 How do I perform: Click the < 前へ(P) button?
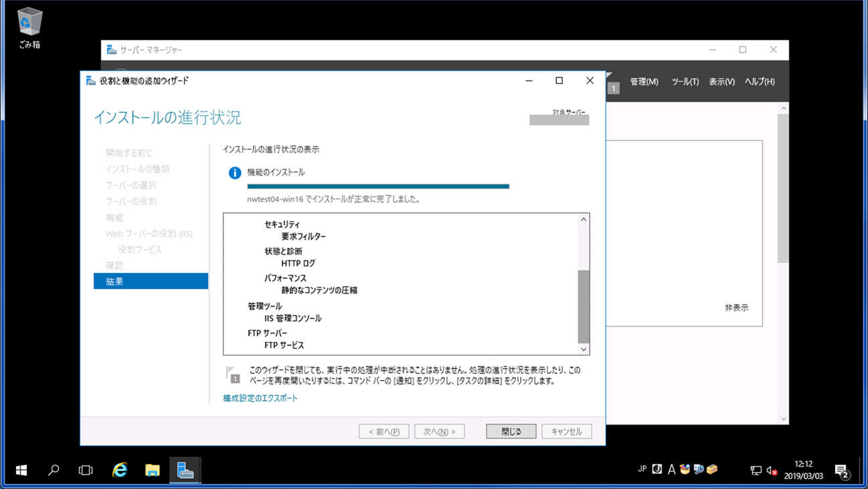click(x=384, y=431)
